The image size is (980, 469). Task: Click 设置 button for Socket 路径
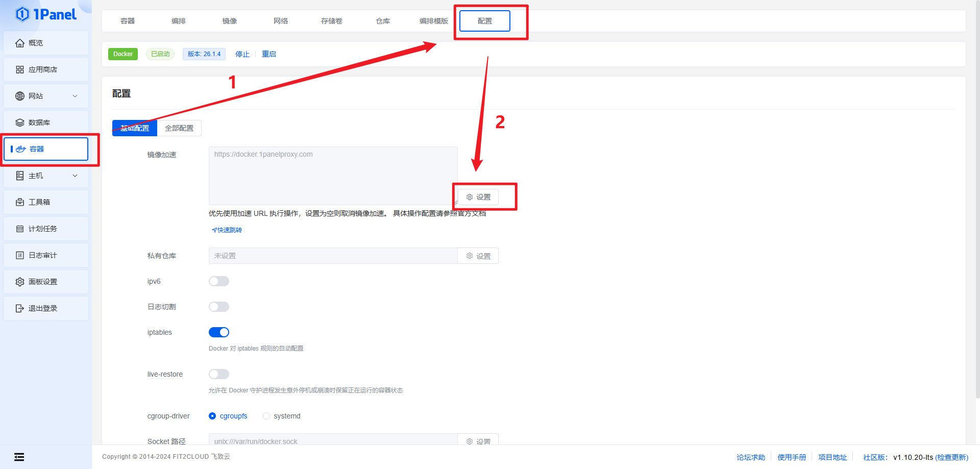[x=478, y=440]
